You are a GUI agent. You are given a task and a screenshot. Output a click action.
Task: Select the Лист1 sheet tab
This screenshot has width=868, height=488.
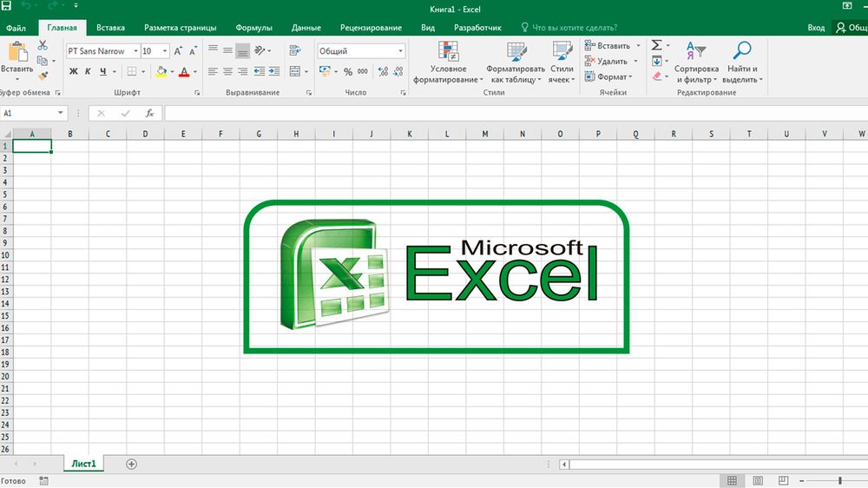83,464
